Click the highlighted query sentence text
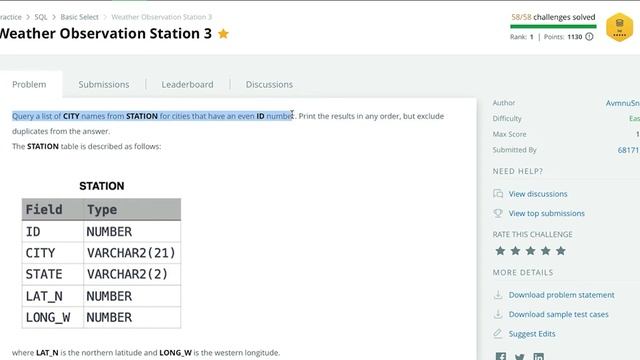Viewport: 640px width, 360px height. pos(153,116)
